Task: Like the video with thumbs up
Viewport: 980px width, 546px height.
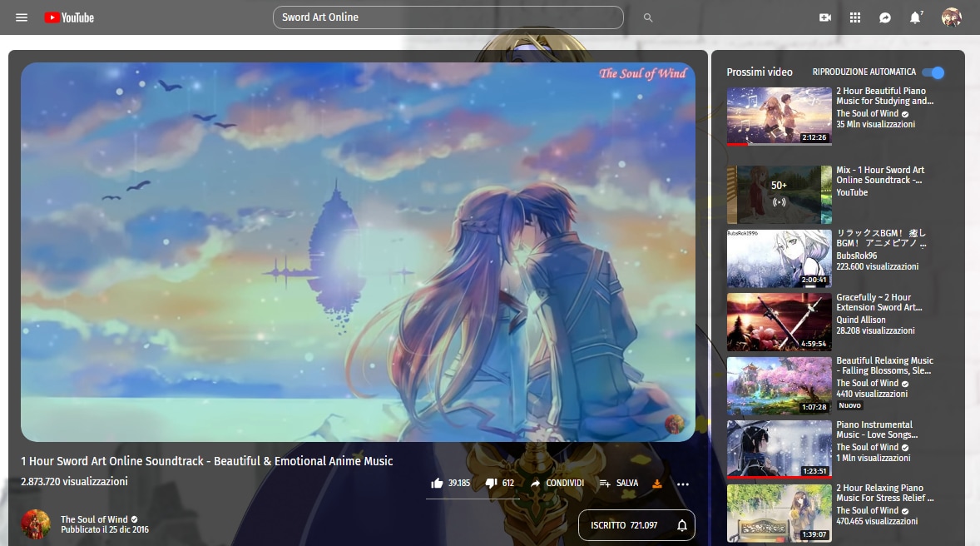Action: pyautogui.click(x=437, y=483)
